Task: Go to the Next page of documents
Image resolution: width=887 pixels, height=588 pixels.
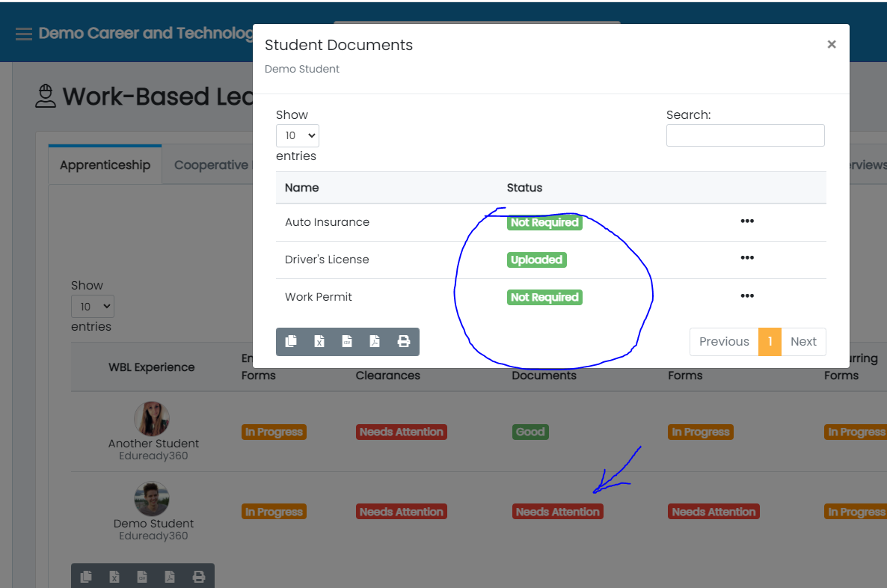Action: [803, 341]
